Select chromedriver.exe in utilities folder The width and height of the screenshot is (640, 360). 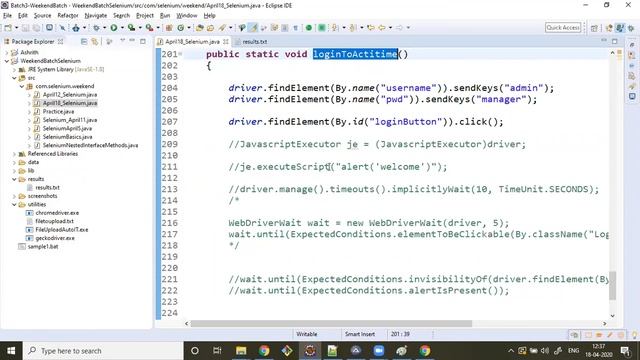pyautogui.click(x=57, y=213)
